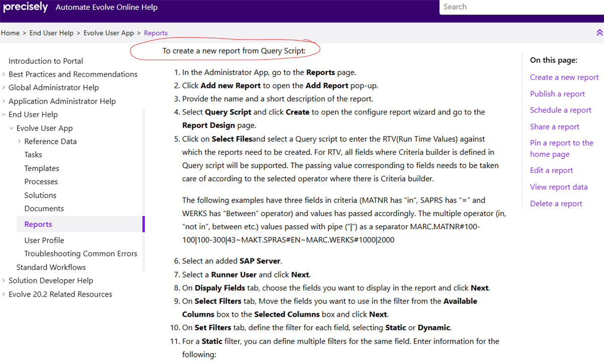The height and width of the screenshot is (364, 604).
Task: Jump to View report data section
Action: pos(559,187)
